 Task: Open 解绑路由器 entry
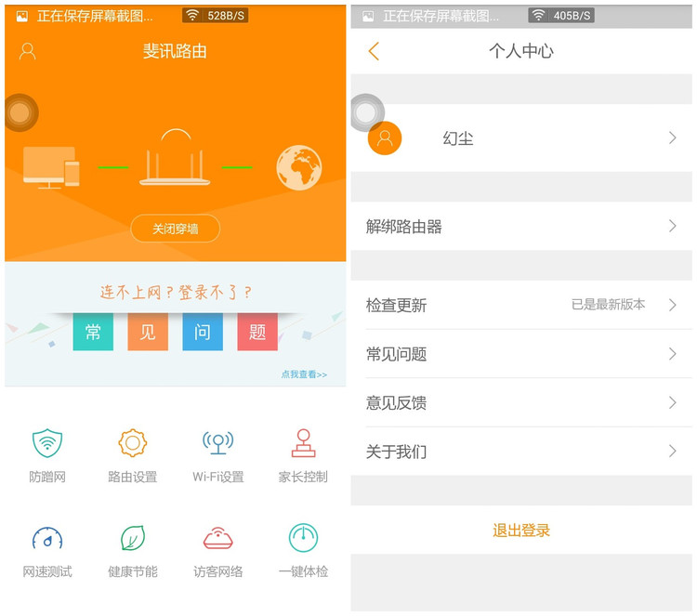[x=521, y=226]
